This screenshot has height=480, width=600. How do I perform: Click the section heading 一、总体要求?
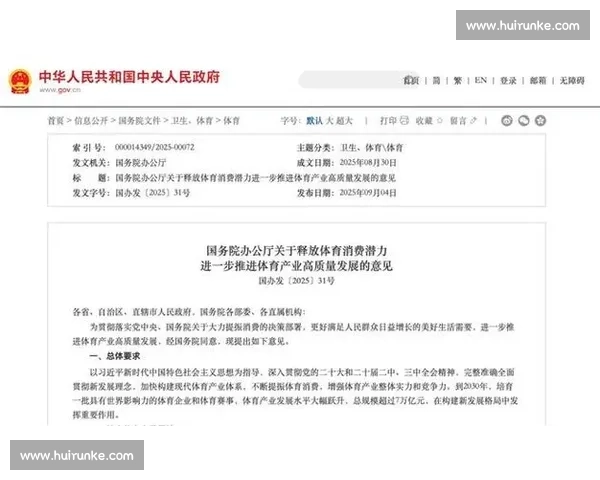click(115, 356)
